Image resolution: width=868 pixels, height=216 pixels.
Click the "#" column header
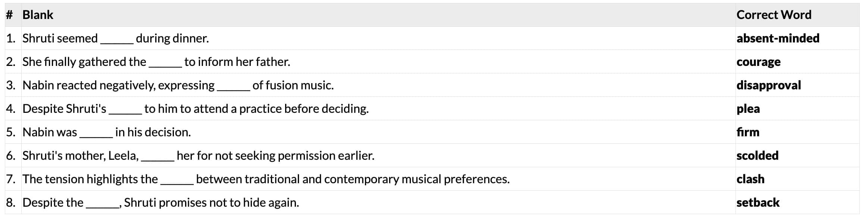[9, 15]
